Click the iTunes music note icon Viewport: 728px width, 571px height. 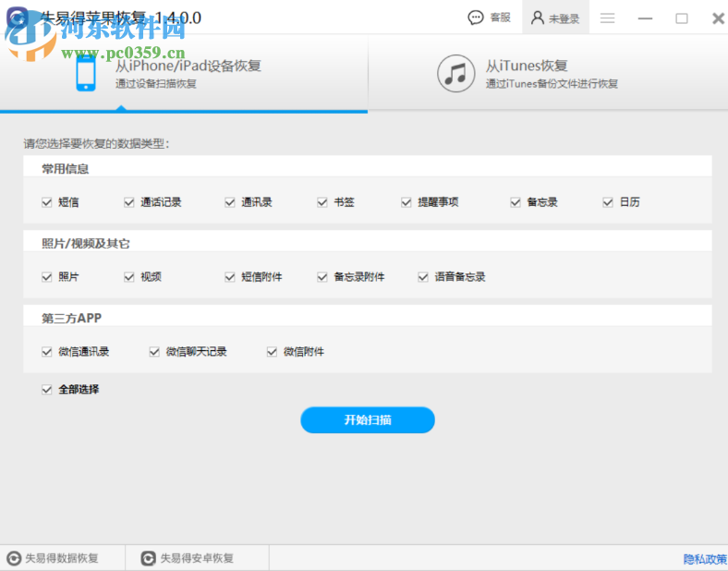(x=456, y=73)
